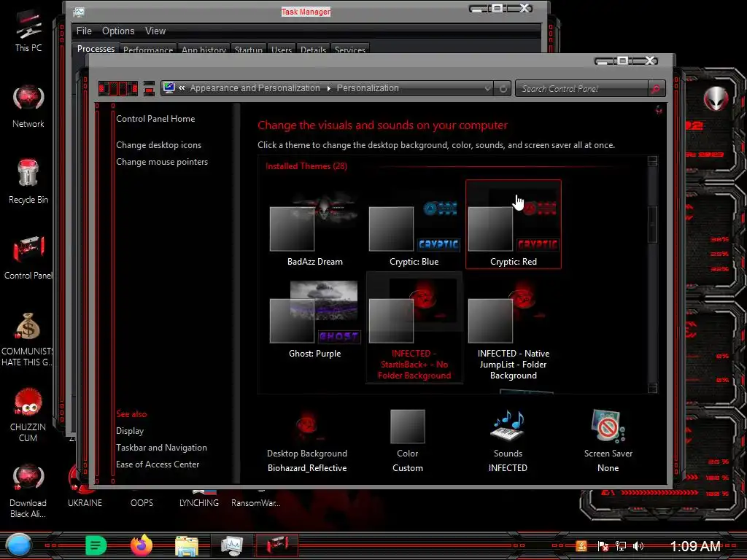The image size is (747, 560).
Task: Click the orange tray notification icon
Action: [581, 546]
